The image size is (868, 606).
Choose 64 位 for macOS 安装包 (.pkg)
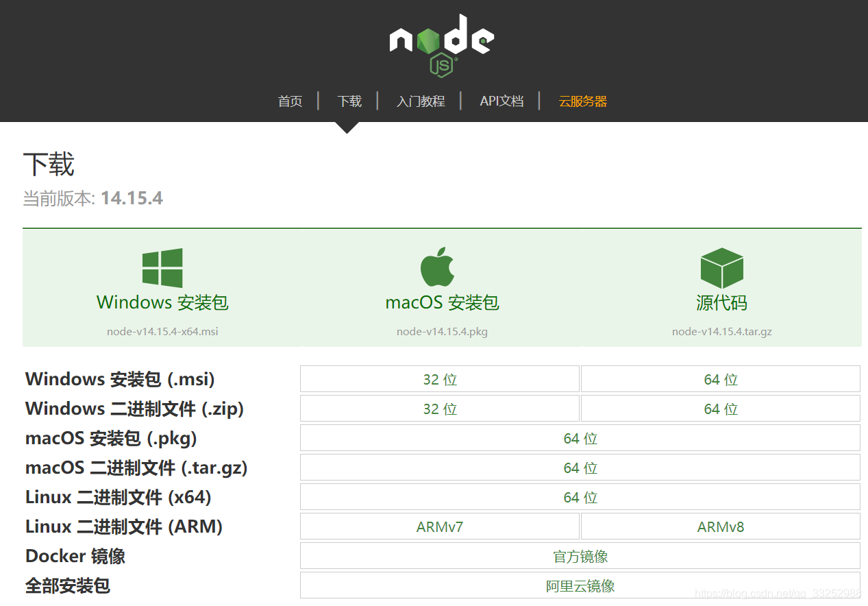(x=580, y=438)
